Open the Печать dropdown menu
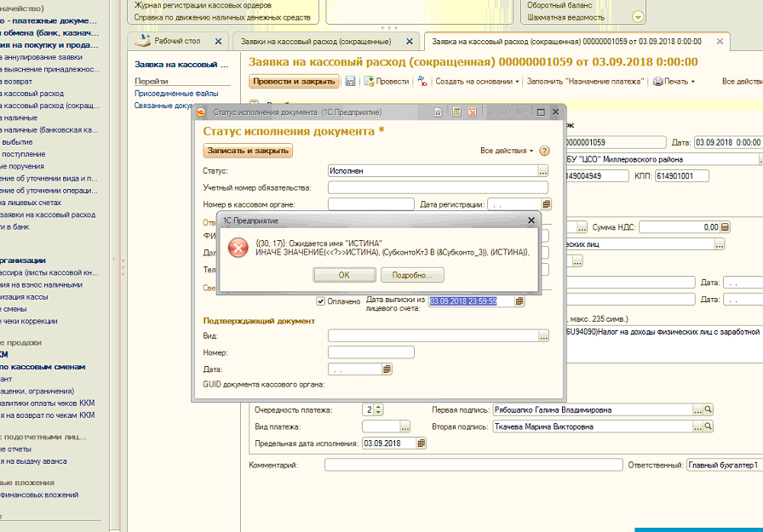The width and height of the screenshot is (763, 532). [x=674, y=82]
